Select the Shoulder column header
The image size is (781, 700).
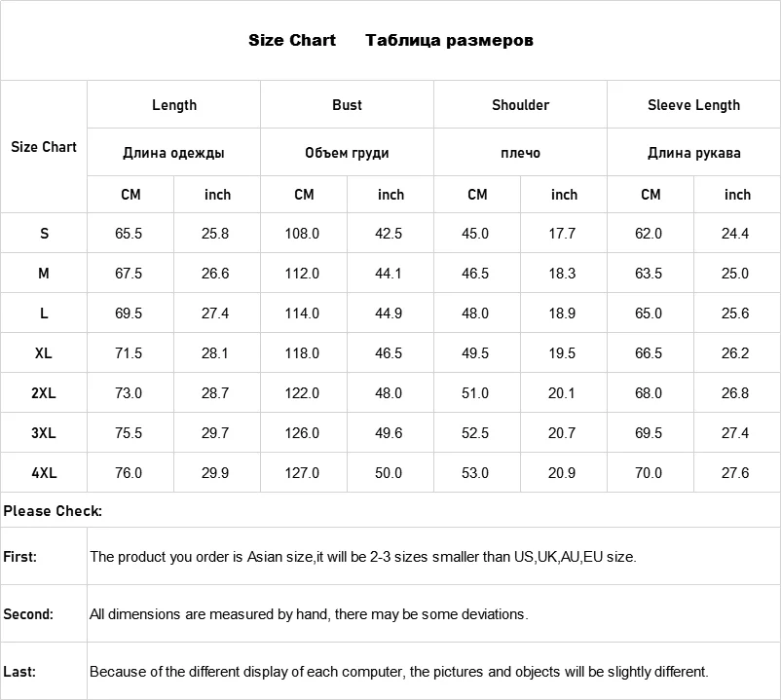[520, 105]
